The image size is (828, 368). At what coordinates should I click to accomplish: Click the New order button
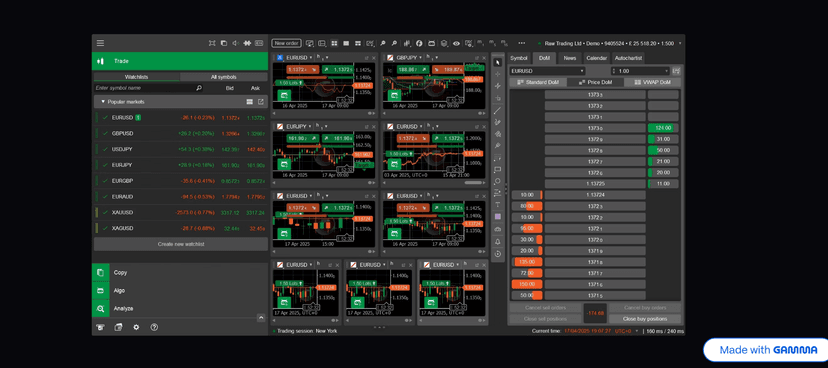pyautogui.click(x=286, y=43)
